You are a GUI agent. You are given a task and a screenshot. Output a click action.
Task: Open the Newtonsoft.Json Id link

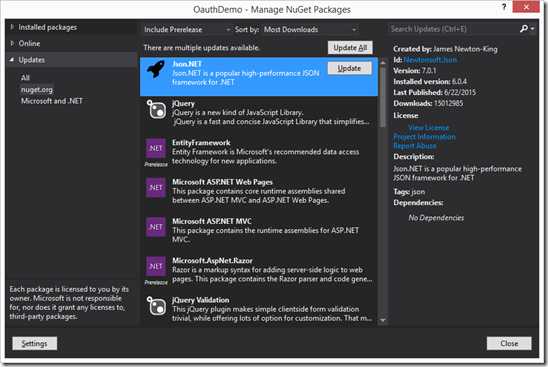(430, 60)
